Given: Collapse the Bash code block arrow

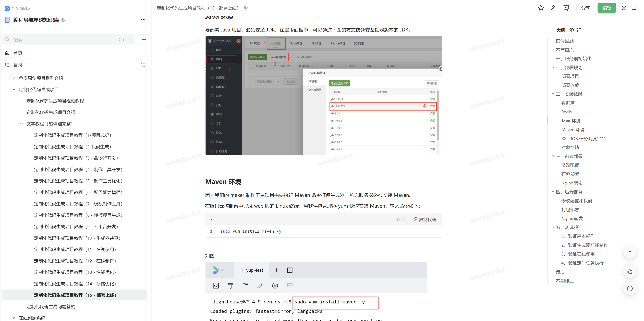Looking at the screenshot, I should point(211,219).
